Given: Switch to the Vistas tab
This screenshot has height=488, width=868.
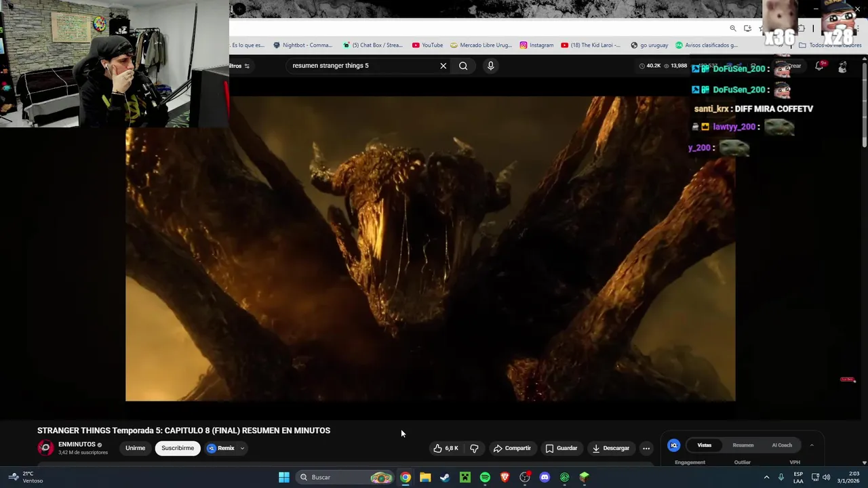Looking at the screenshot, I should point(705,445).
